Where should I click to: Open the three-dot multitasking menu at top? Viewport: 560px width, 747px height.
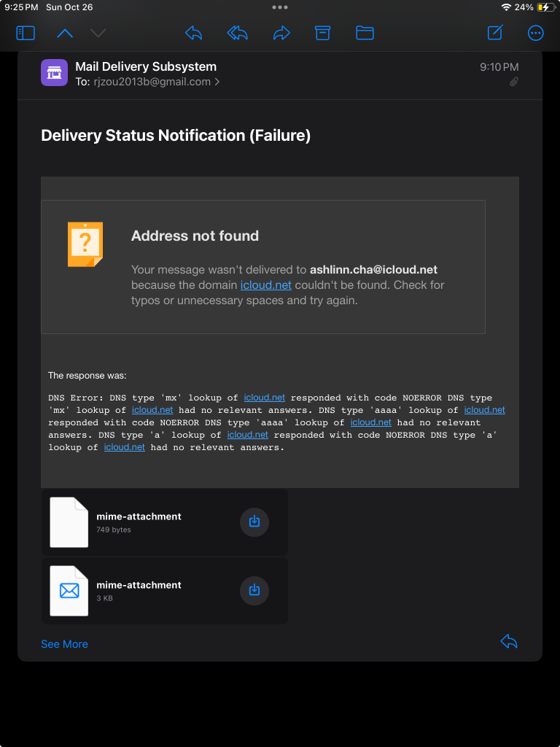pos(280,7)
